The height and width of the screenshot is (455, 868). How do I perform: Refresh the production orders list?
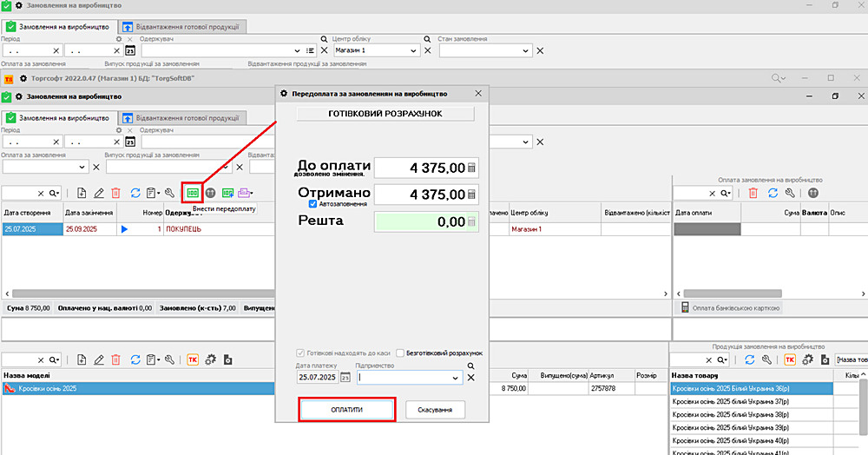(135, 193)
